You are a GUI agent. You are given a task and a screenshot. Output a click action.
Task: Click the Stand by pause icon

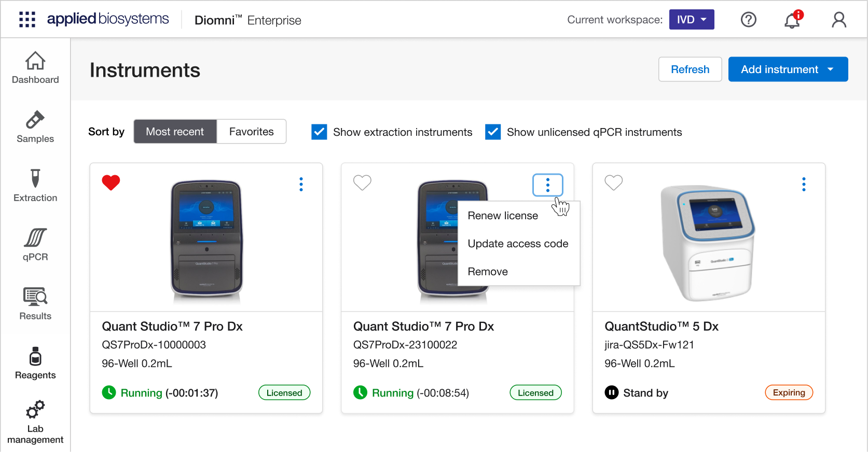pyautogui.click(x=612, y=393)
